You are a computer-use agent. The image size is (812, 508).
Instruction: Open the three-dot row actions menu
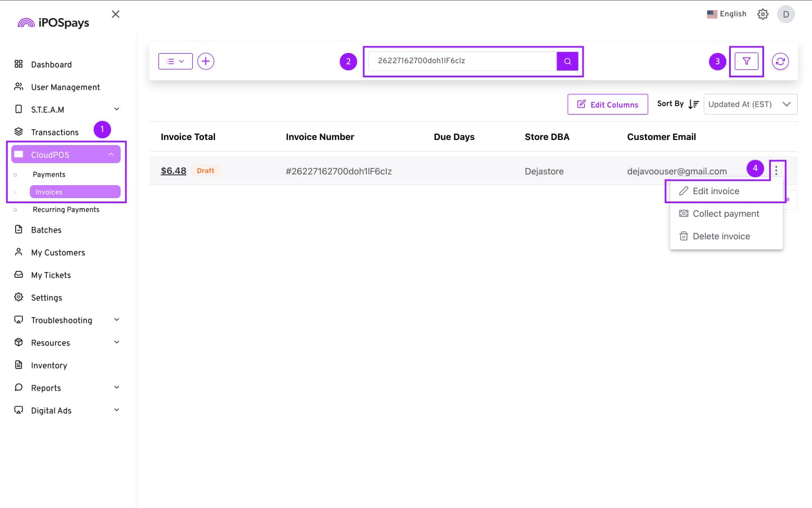pyautogui.click(x=776, y=170)
